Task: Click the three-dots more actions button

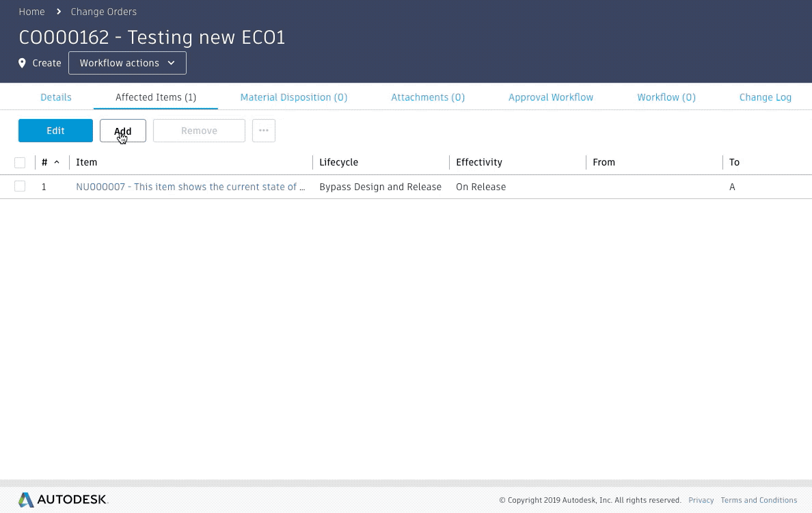Action: coord(264,131)
